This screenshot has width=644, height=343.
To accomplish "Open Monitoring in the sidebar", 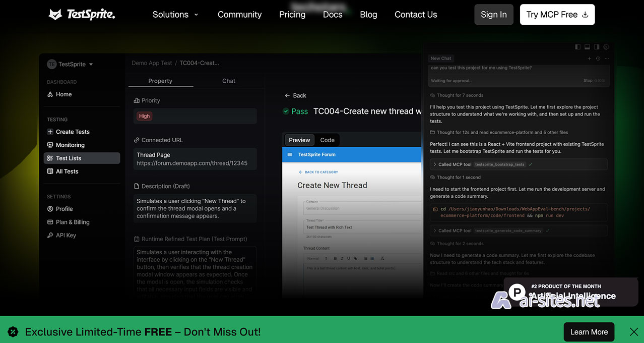I will pyautogui.click(x=70, y=145).
